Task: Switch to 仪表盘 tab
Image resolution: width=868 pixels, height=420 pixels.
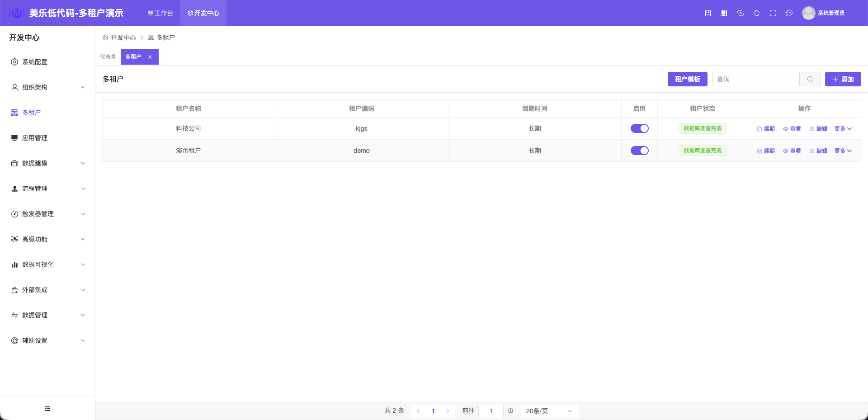Action: 108,57
